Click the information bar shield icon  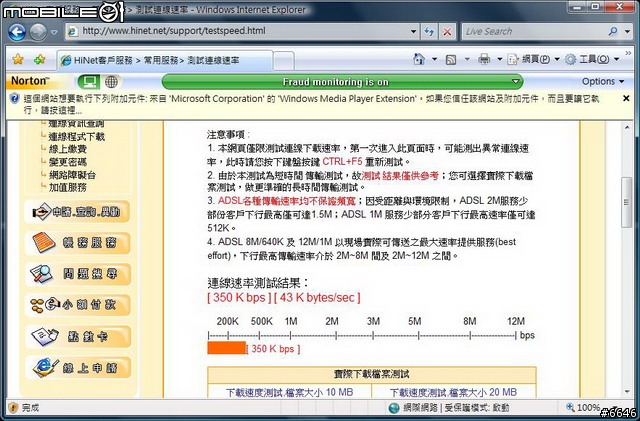(15, 99)
